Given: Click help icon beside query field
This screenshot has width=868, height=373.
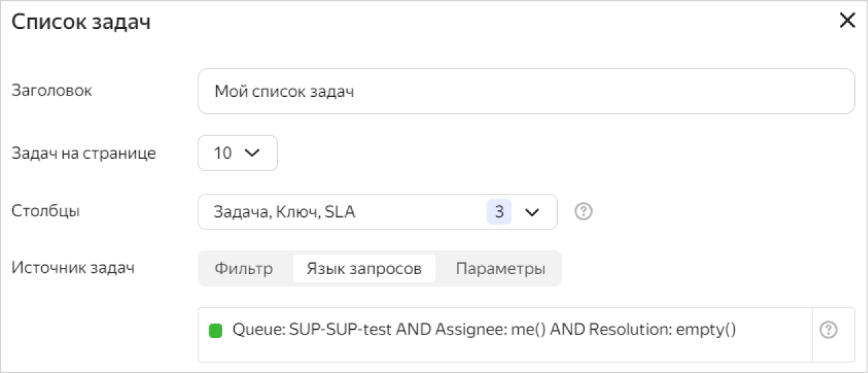Looking at the screenshot, I should (x=828, y=330).
